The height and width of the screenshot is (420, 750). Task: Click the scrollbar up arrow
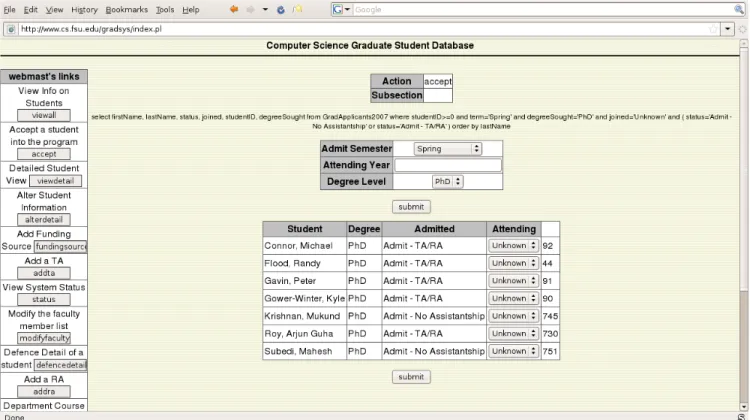coord(743,44)
